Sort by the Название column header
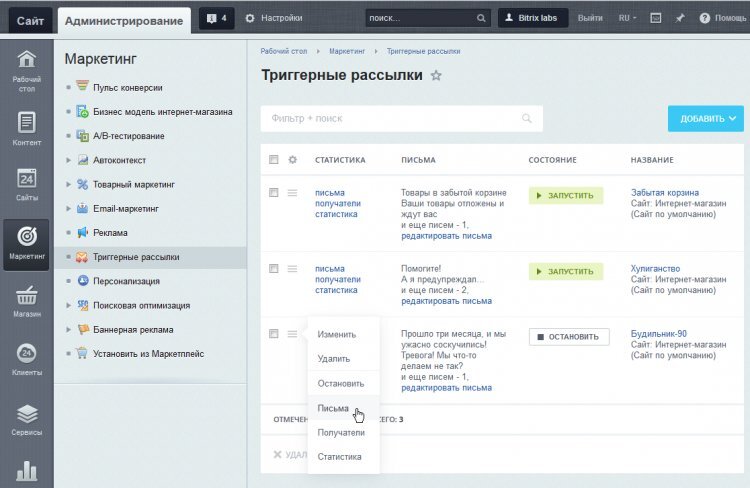The height and width of the screenshot is (488, 750). (x=652, y=160)
